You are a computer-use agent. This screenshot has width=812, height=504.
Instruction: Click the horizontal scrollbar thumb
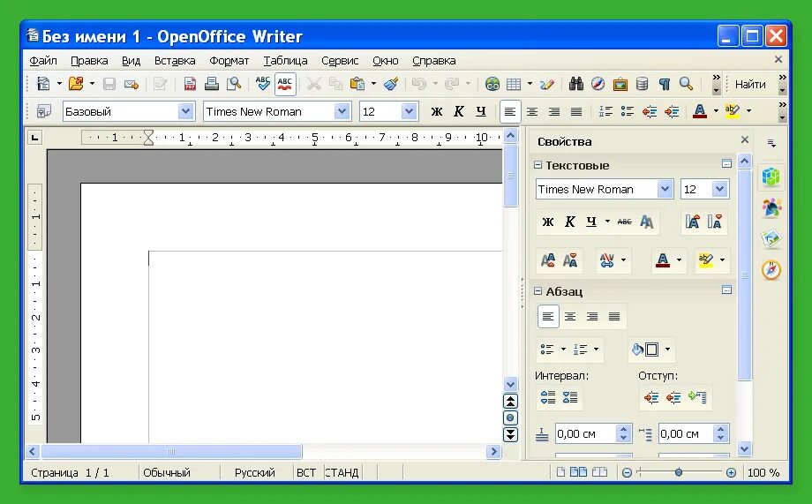pyautogui.click(x=171, y=452)
